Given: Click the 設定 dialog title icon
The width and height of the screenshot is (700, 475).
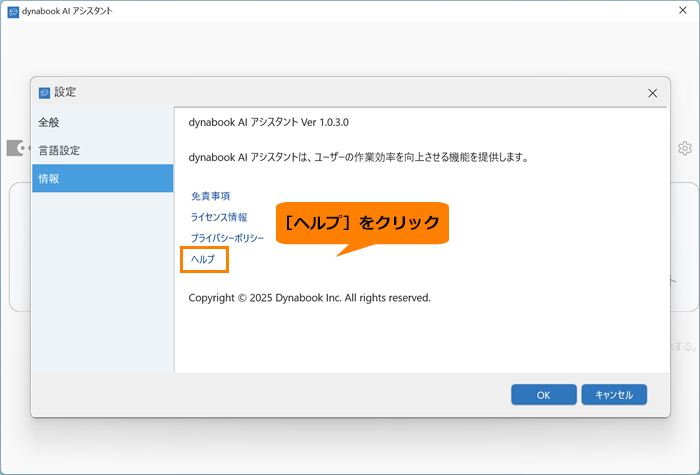Looking at the screenshot, I should tap(44, 93).
